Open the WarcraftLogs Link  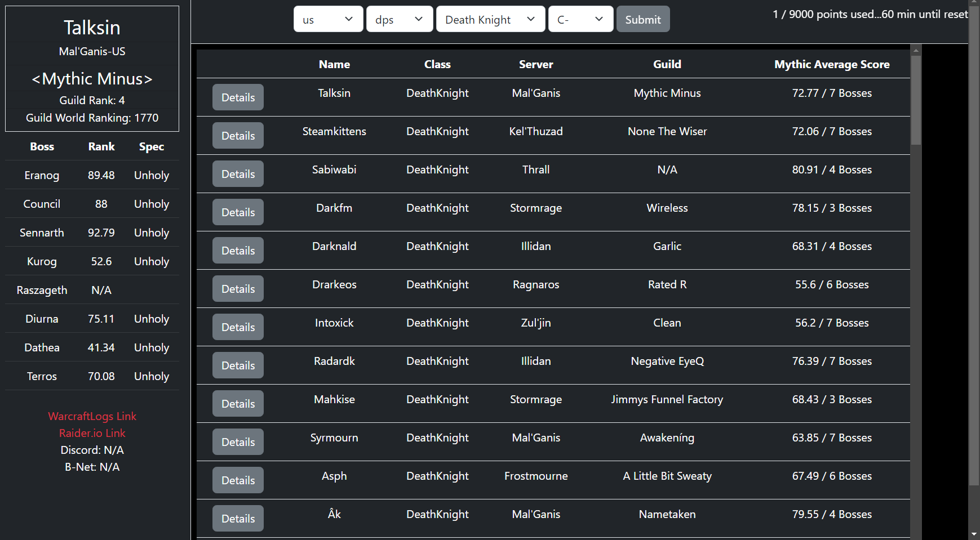[x=92, y=416]
